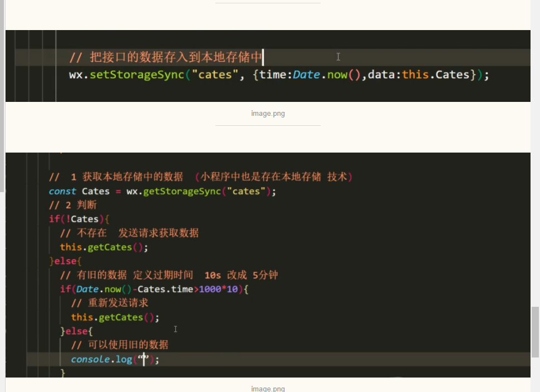
Task: Click the 'image.png' caption under the first image
Action: pos(268,114)
